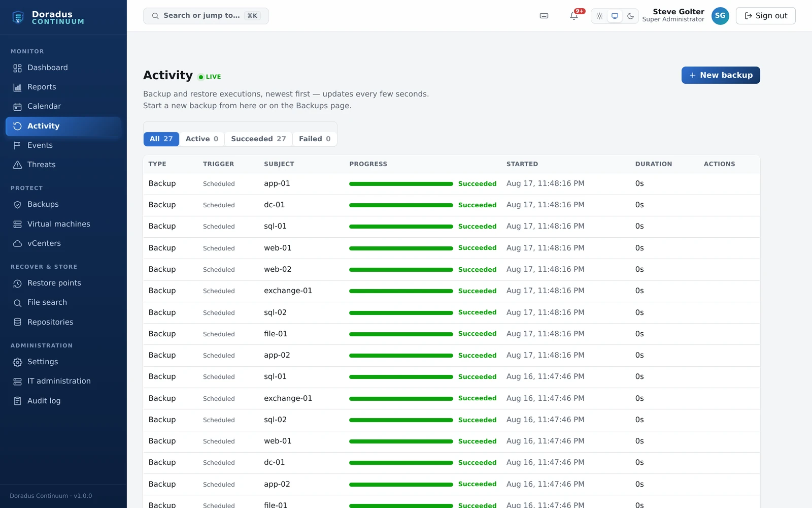Open the notifications bell icon
812x508 pixels.
click(x=574, y=16)
